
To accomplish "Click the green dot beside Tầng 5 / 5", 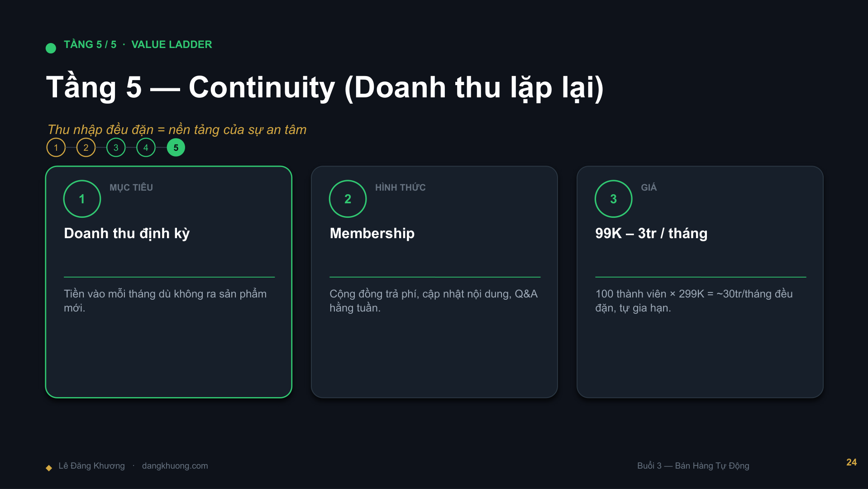I will [x=51, y=48].
